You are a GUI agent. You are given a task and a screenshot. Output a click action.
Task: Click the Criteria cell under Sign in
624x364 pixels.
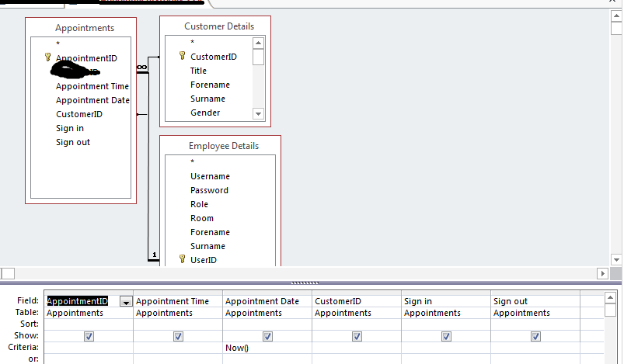coord(446,348)
